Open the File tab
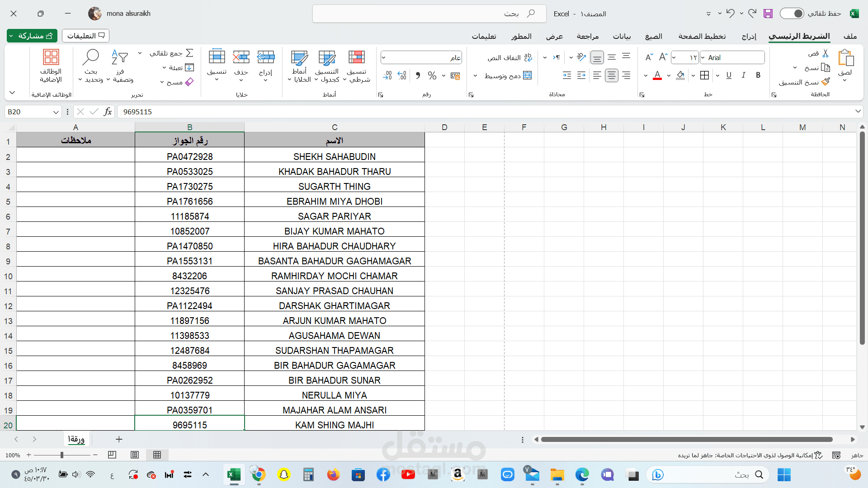The height and width of the screenshot is (488, 868). tap(850, 36)
